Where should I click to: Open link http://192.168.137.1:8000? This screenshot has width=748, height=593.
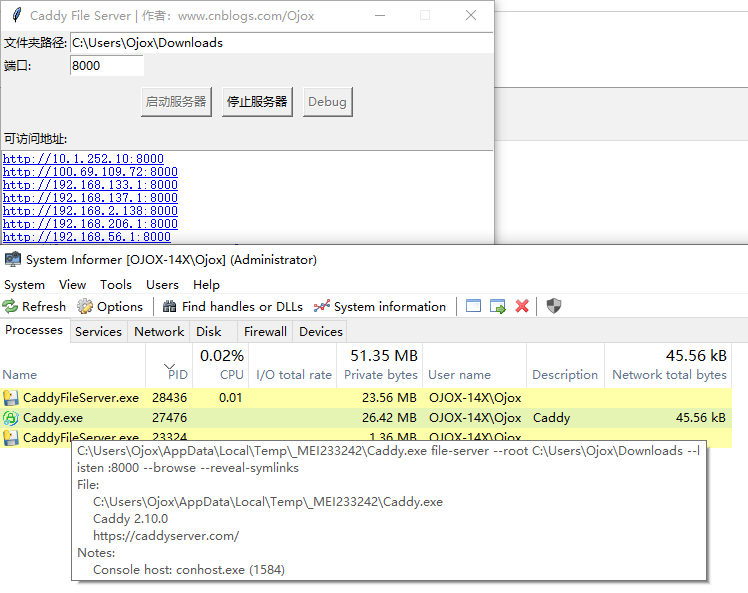pyautogui.click(x=90, y=198)
